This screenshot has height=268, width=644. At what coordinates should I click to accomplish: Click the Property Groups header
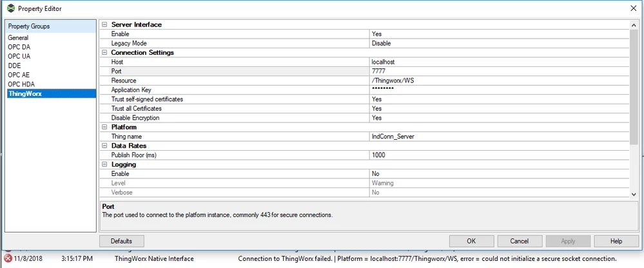pyautogui.click(x=50, y=26)
